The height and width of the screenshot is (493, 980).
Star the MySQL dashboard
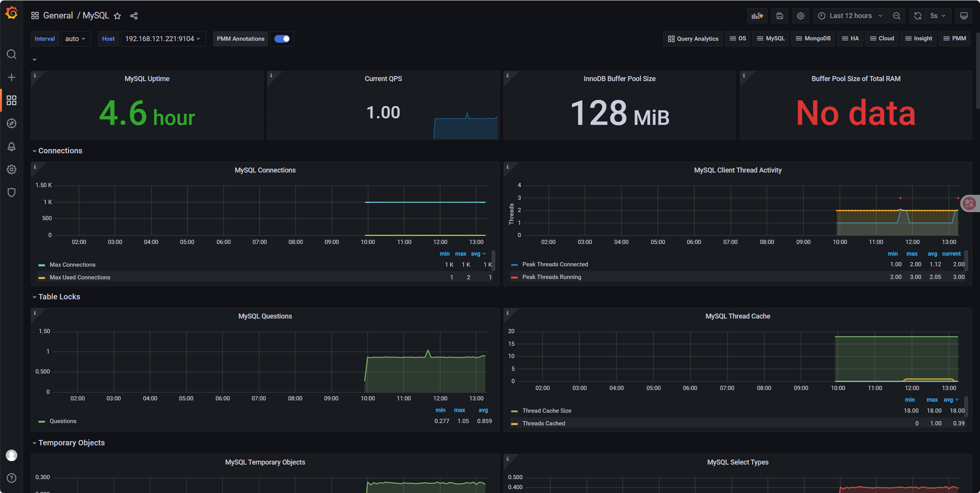tap(118, 16)
